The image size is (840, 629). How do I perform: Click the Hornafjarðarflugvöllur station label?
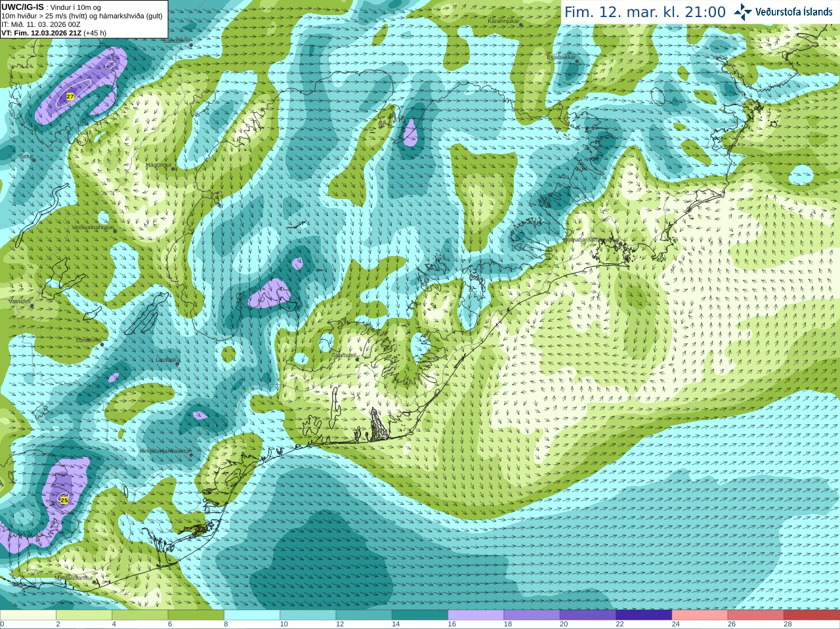pyautogui.click(x=591, y=240)
